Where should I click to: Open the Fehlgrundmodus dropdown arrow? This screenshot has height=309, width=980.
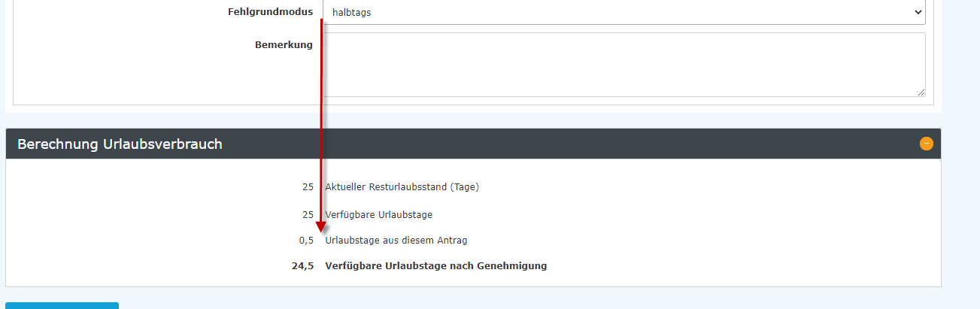(x=917, y=12)
